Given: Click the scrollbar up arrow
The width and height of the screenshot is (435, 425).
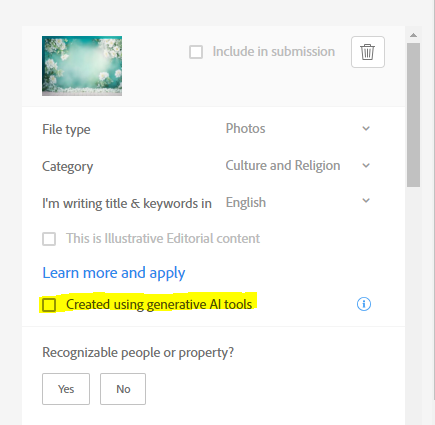Looking at the screenshot, I should 413,35.
